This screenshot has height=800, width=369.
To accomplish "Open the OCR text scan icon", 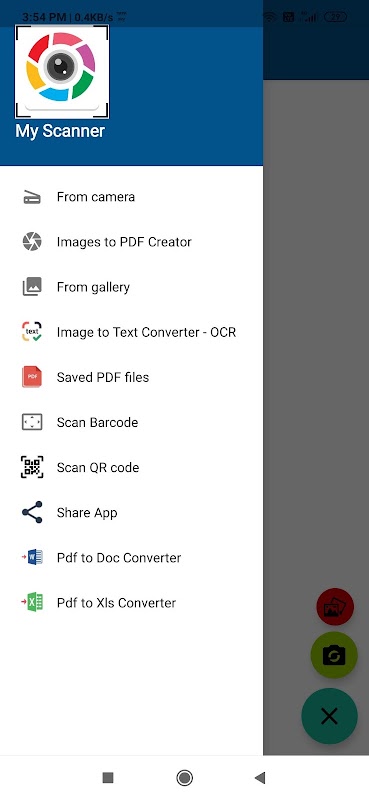I will coord(32,332).
